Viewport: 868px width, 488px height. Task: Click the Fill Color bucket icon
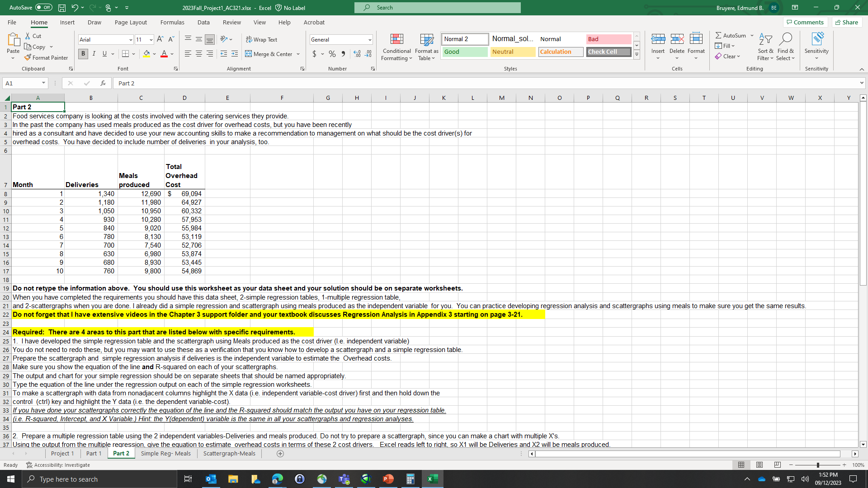coord(146,54)
